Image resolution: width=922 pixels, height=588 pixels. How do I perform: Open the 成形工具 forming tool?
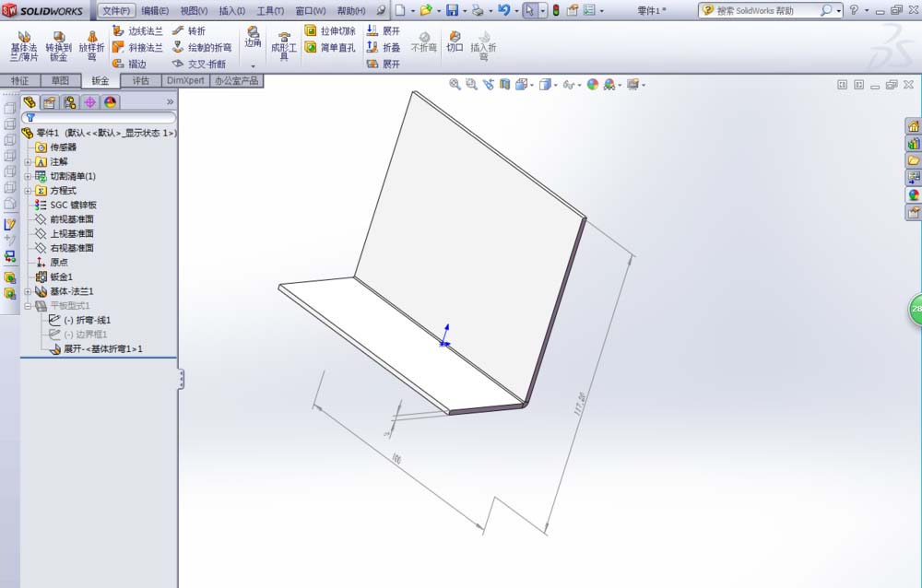coord(283,46)
